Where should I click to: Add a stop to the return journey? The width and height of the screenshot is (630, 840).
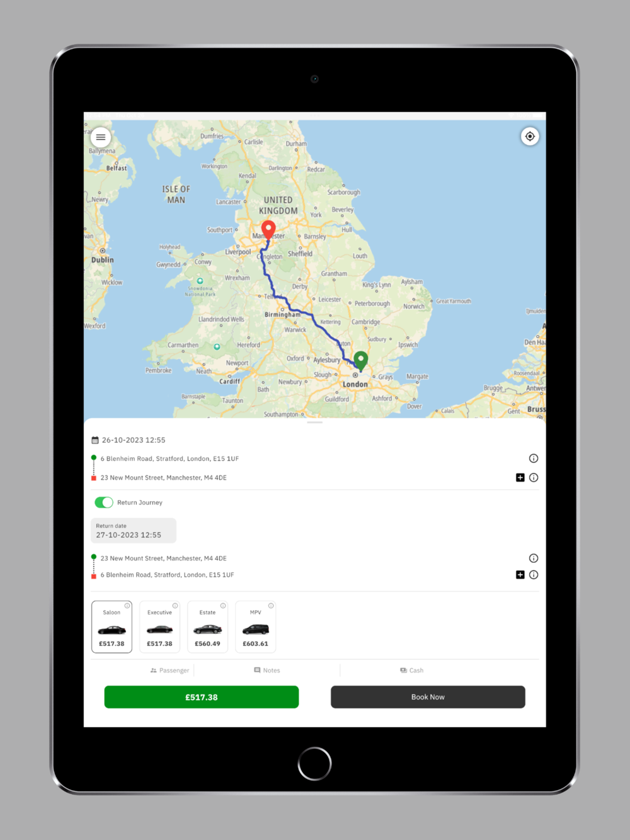point(520,574)
